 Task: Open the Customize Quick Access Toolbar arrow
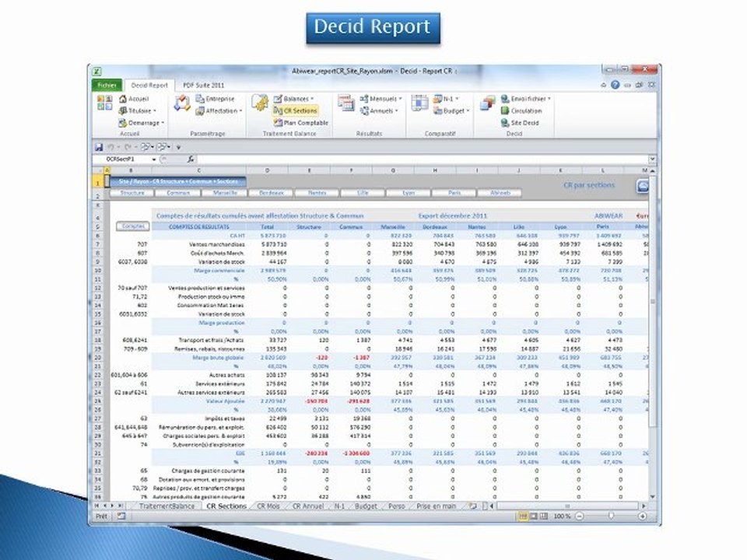[179, 148]
